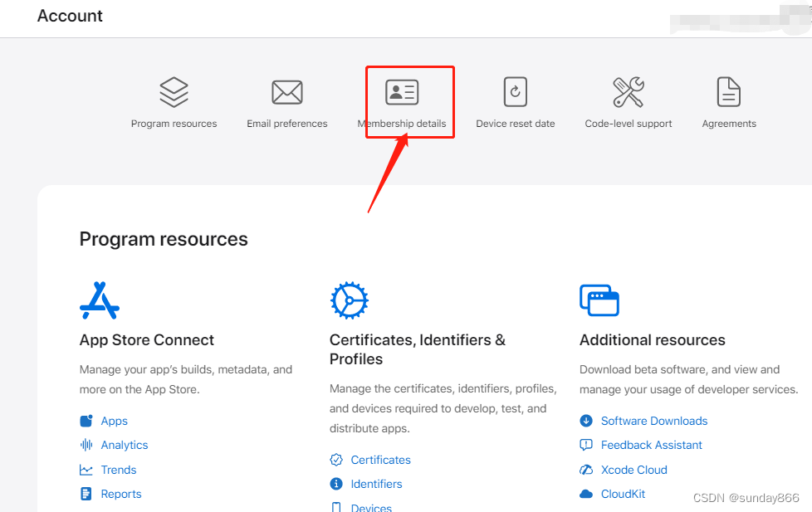Click the Apps link icon
Screen dimensions: 812x512
[86, 421]
